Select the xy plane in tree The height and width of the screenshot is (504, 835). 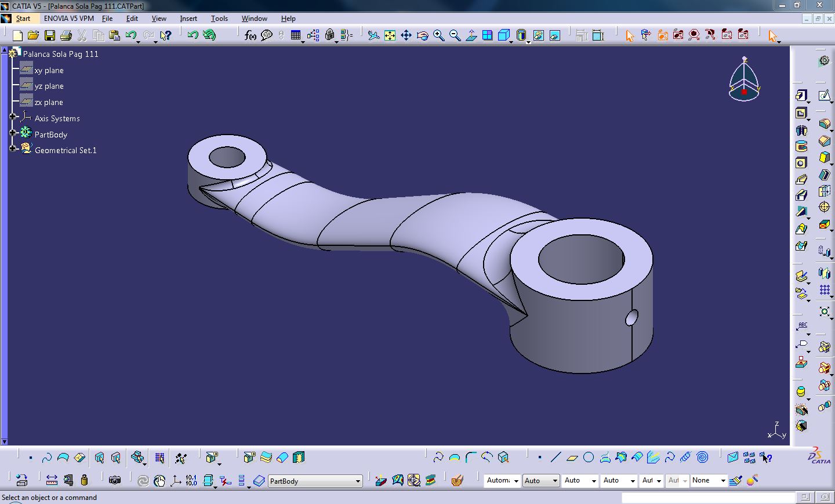[x=49, y=70]
